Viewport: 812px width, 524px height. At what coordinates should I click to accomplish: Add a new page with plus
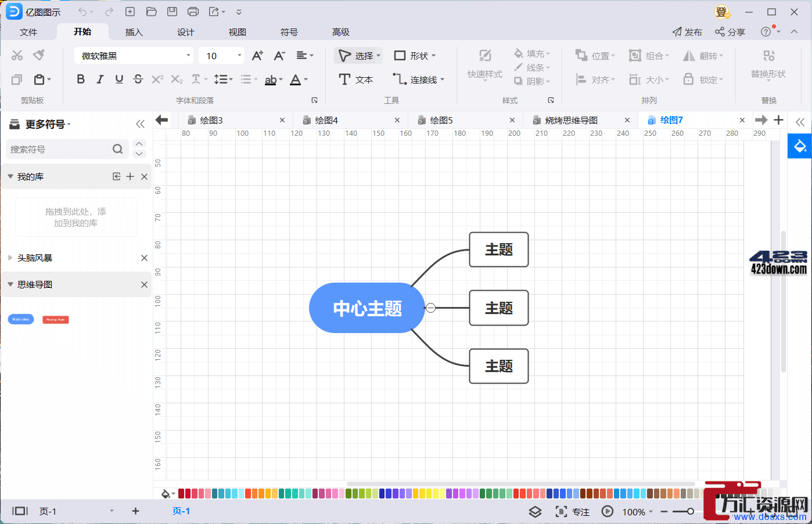pyautogui.click(x=135, y=511)
